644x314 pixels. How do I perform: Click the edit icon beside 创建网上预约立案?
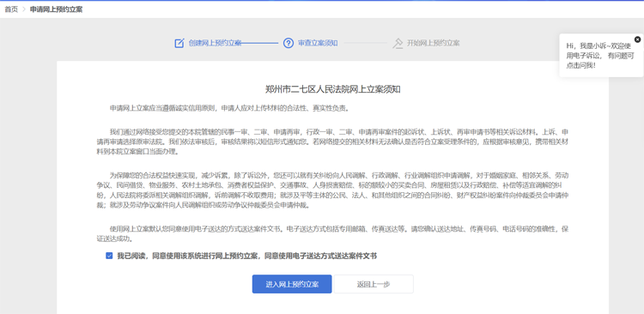click(x=179, y=43)
